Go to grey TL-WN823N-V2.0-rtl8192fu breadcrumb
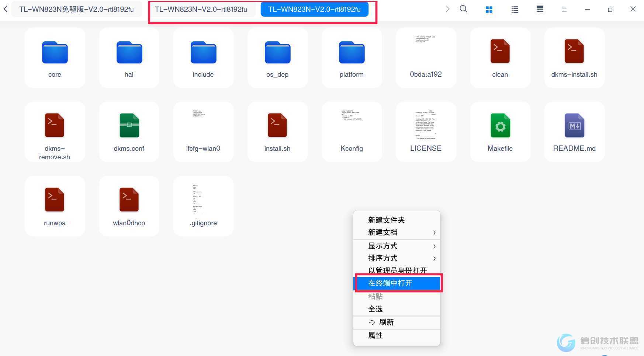The height and width of the screenshot is (356, 644). pos(201,9)
